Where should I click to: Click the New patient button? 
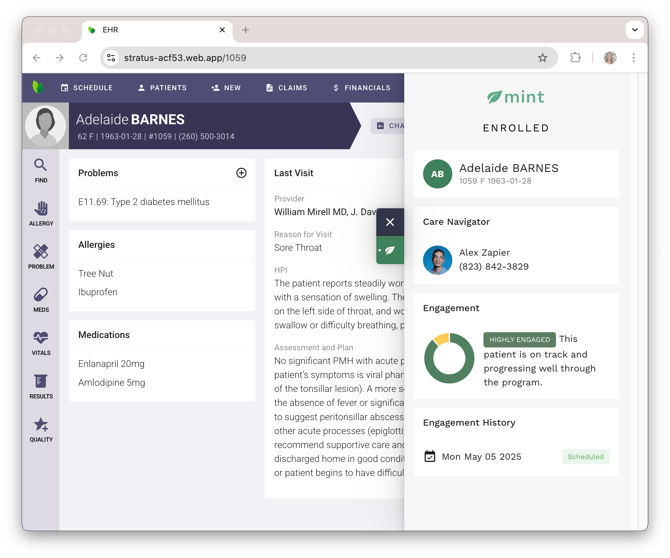coord(225,88)
